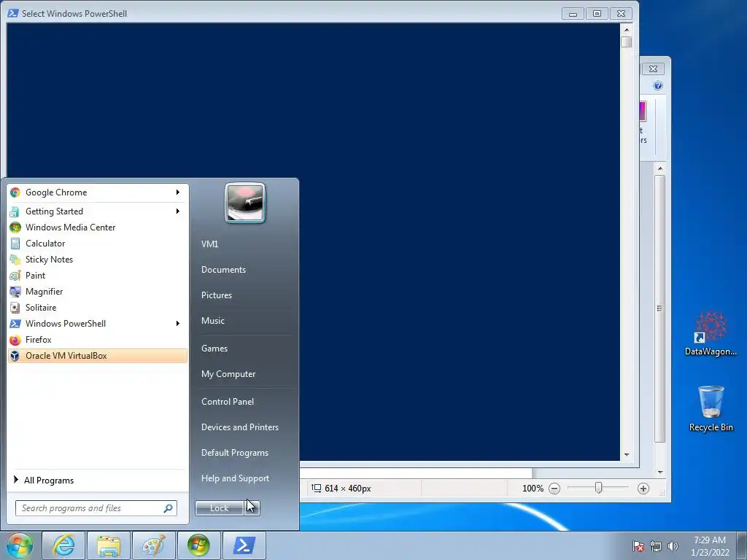The image size is (747, 560).
Task: Open Paint from Start menu list
Action: (x=98, y=275)
